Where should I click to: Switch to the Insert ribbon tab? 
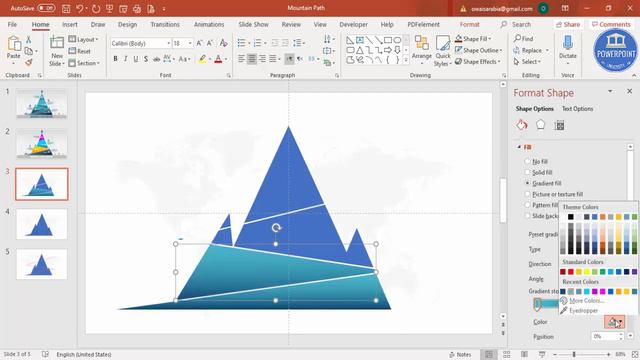click(70, 24)
